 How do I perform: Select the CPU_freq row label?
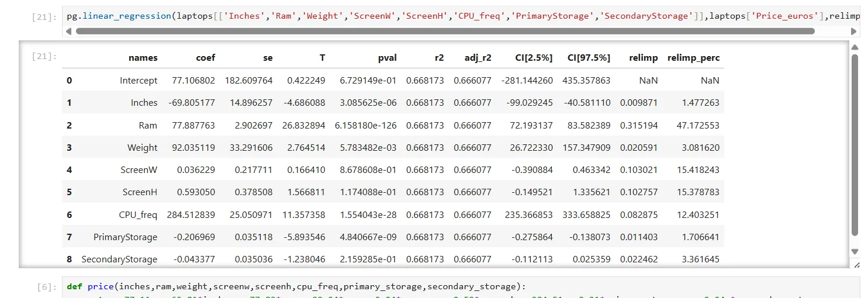point(138,214)
